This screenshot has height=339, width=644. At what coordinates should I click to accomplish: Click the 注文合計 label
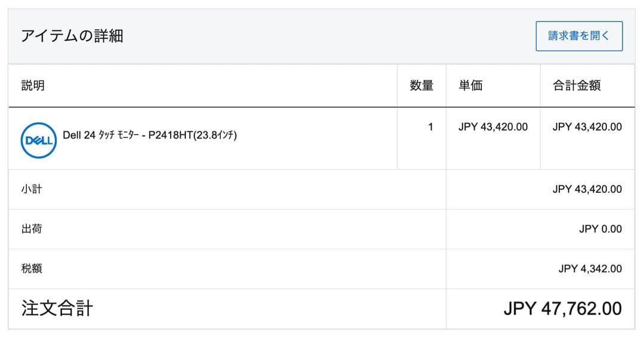point(57,309)
